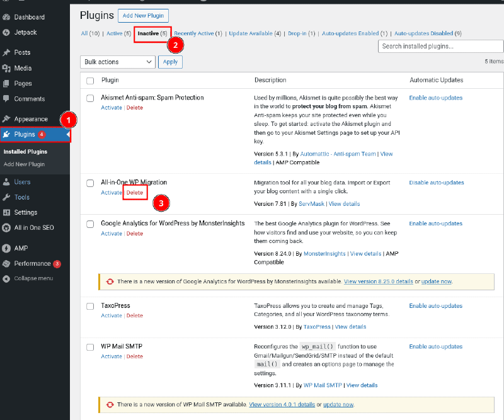Click the Tools wrench icon
This screenshot has width=504, height=420.
point(6,197)
